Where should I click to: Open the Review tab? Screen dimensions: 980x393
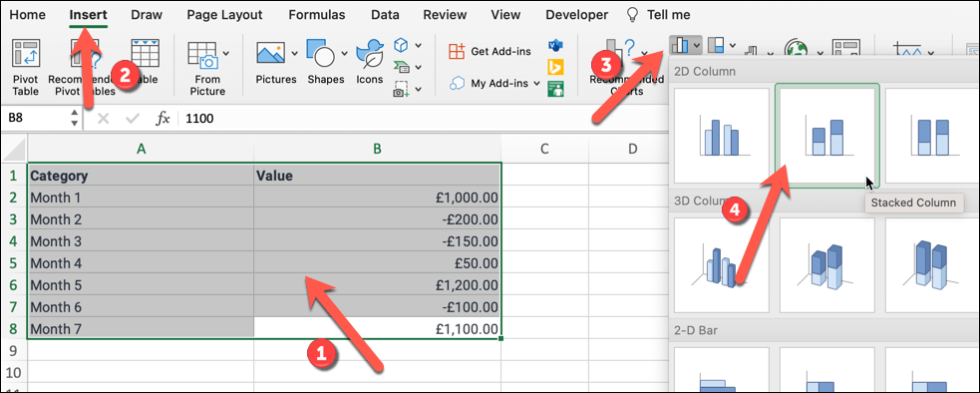click(x=445, y=14)
